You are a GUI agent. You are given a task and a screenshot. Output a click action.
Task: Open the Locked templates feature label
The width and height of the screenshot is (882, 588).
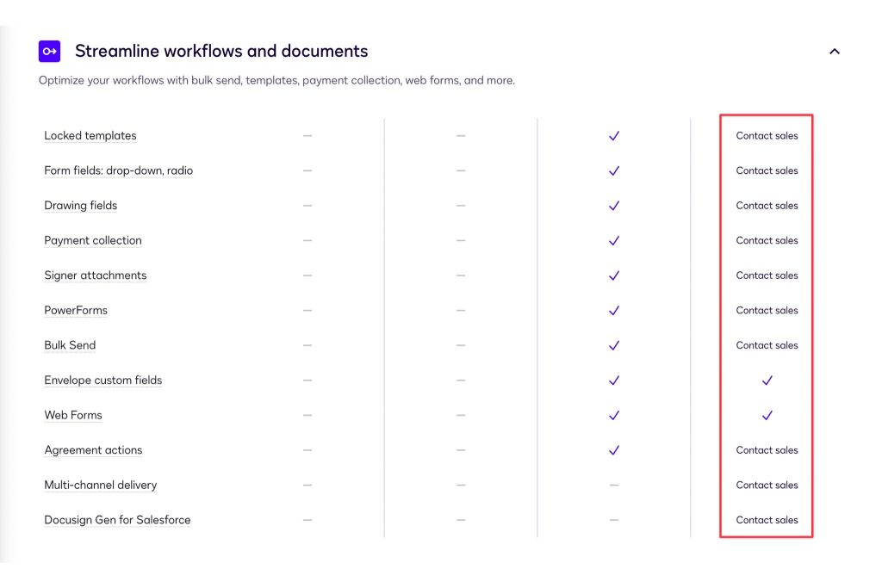(90, 136)
